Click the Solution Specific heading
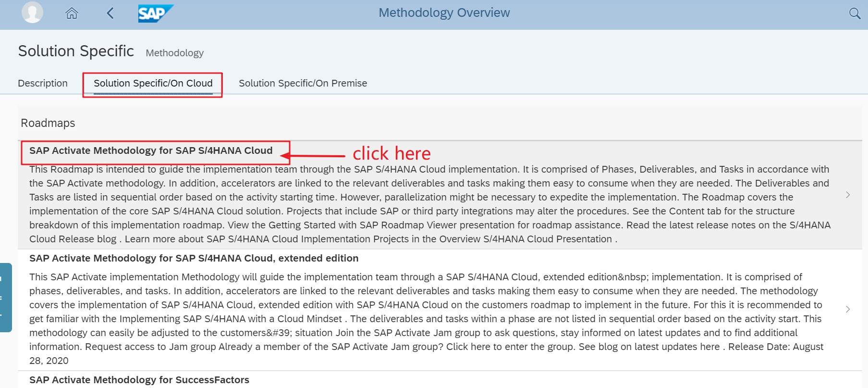Viewport: 868px width, 388px height. tap(76, 51)
